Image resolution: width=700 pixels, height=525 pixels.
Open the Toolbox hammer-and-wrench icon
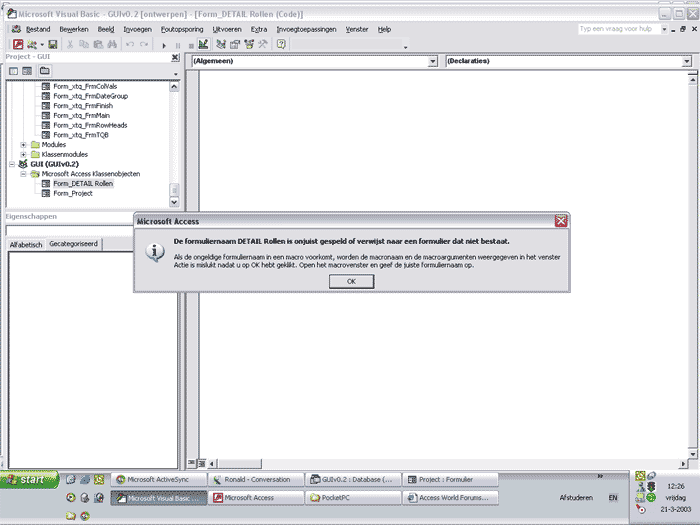262,44
